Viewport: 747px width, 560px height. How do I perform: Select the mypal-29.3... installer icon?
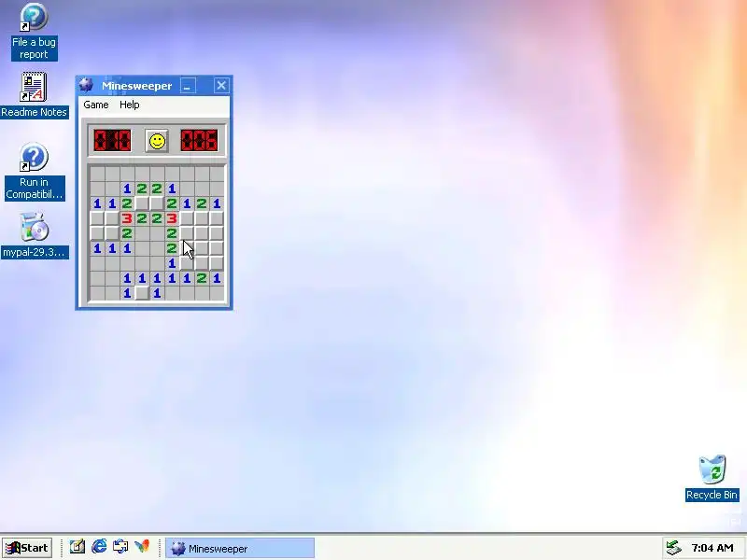(x=34, y=235)
